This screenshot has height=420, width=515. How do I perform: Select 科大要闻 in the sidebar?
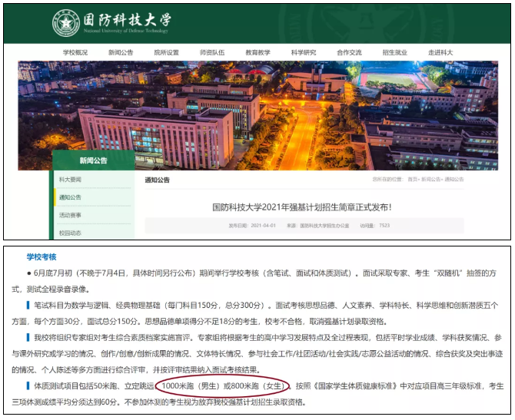coord(70,179)
